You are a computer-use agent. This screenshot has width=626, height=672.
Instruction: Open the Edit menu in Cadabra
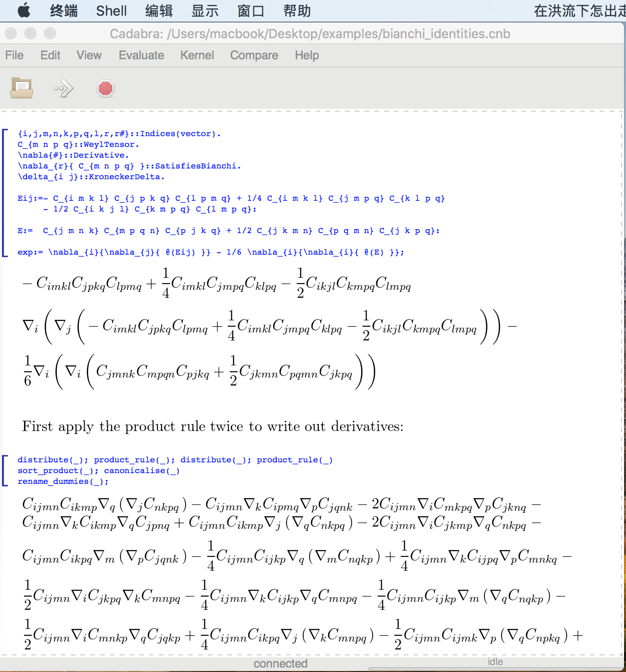[x=50, y=55]
